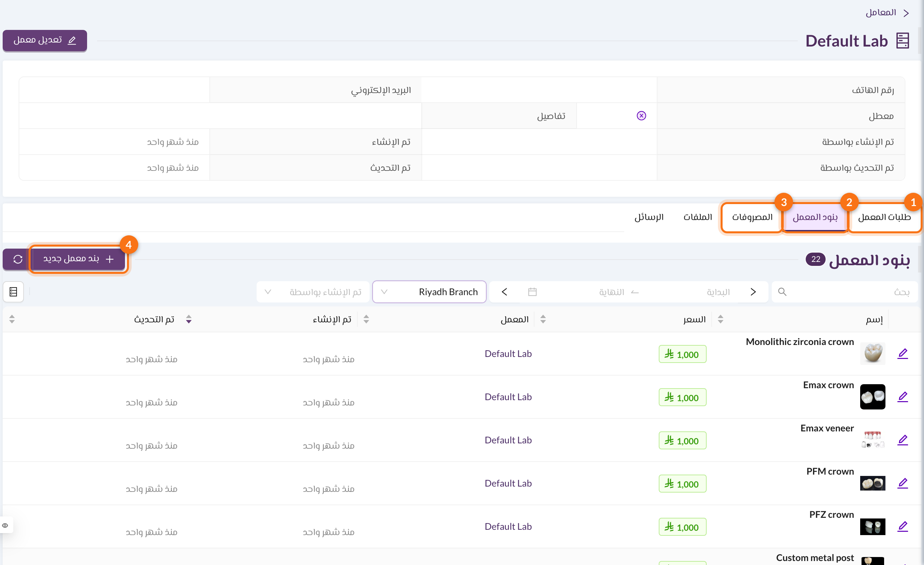Go to the previous date range with left chevron
Viewport: 924px width, 565px height.
click(504, 292)
